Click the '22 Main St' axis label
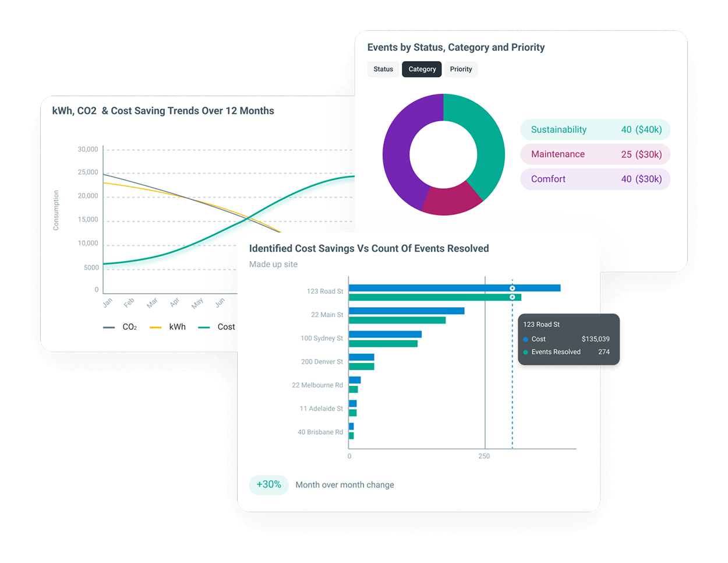The height and width of the screenshot is (563, 728). click(x=327, y=315)
